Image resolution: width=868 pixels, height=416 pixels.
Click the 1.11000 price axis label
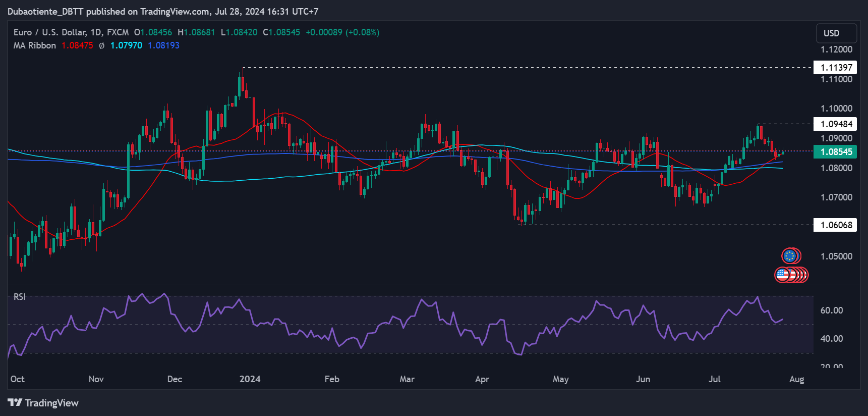(x=836, y=79)
